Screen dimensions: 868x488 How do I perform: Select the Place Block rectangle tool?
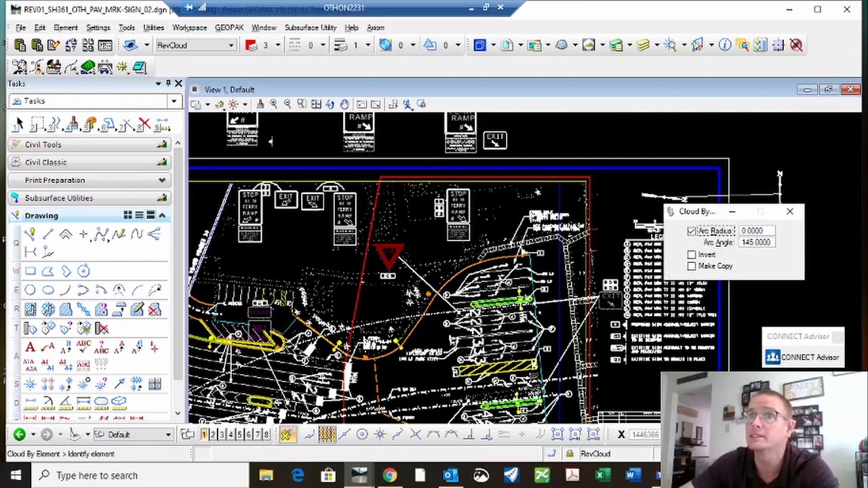pos(30,271)
